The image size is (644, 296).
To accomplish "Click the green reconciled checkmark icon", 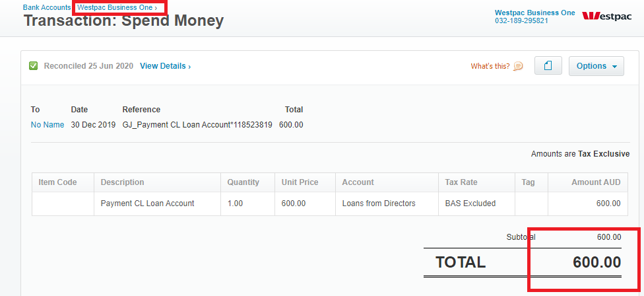I will point(33,66).
